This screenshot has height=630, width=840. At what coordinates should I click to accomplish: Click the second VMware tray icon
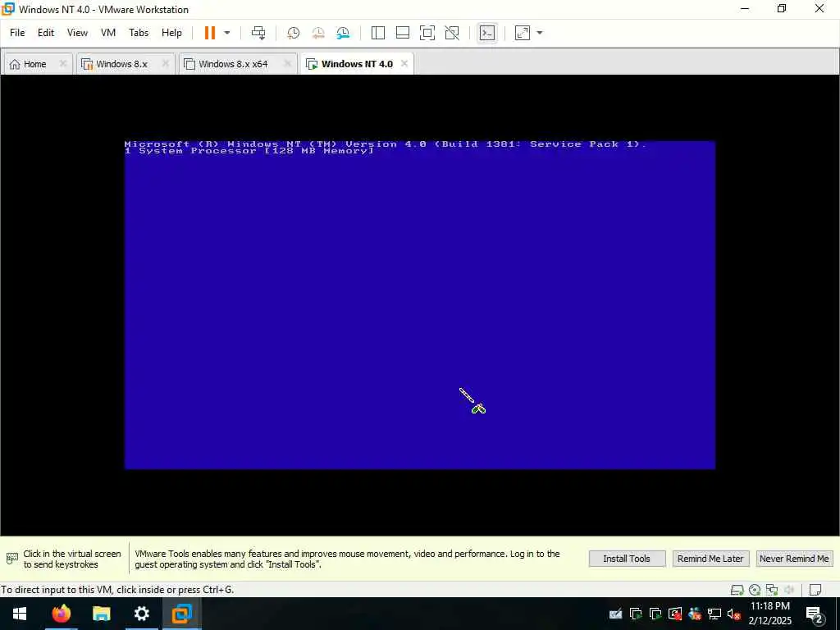[655, 614]
